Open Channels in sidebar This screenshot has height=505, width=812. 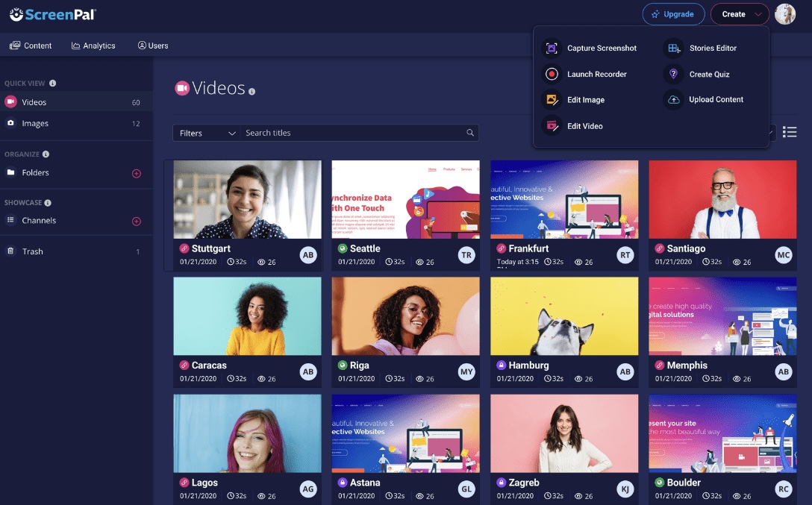point(39,220)
